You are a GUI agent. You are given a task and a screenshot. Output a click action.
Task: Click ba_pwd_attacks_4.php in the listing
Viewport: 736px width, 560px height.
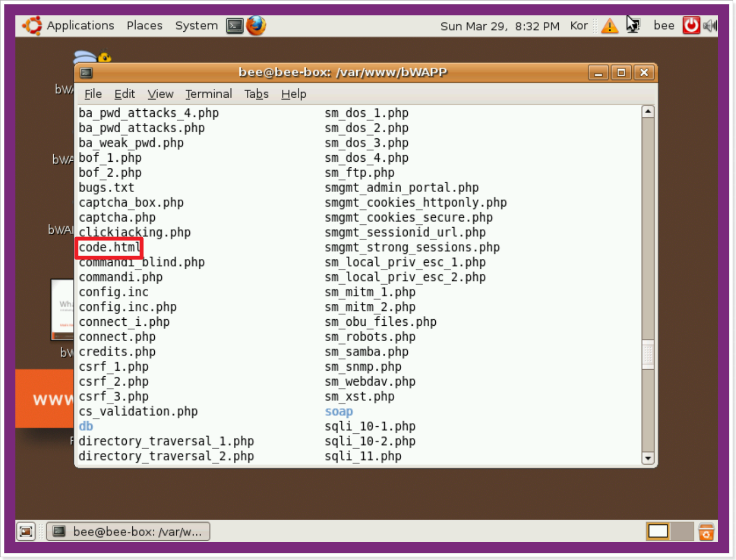click(x=149, y=113)
